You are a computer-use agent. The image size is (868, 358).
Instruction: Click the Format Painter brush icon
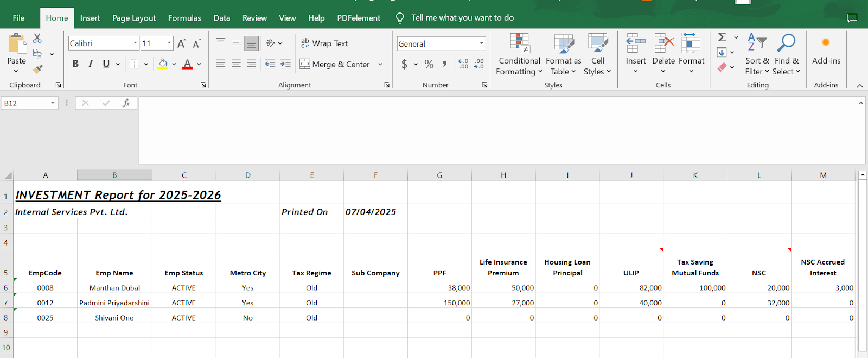[37, 69]
